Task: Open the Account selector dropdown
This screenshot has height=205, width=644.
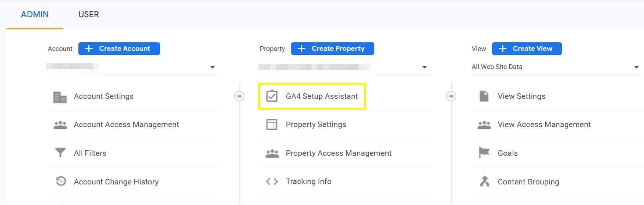Action: 132,67
